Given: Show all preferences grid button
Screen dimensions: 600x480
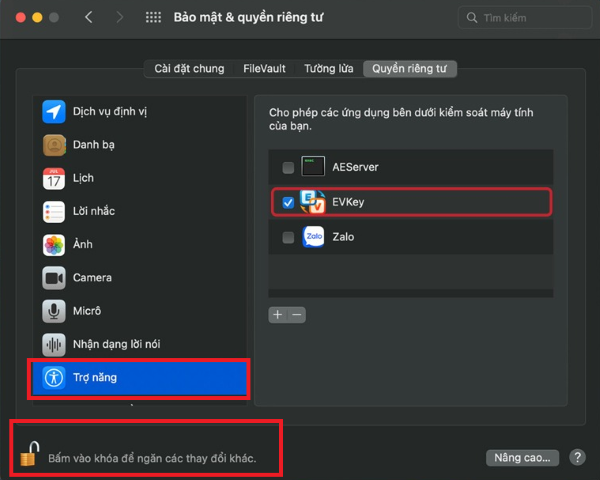Looking at the screenshot, I should click(x=153, y=18).
